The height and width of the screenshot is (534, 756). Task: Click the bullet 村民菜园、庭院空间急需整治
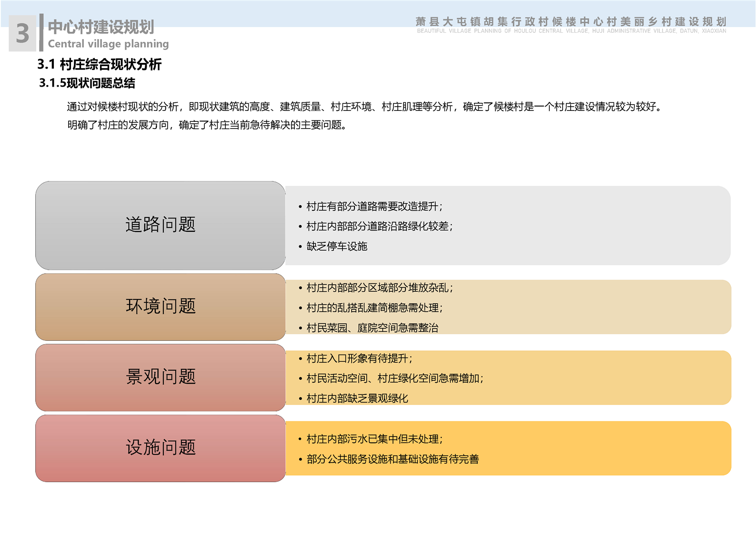pyautogui.click(x=372, y=328)
